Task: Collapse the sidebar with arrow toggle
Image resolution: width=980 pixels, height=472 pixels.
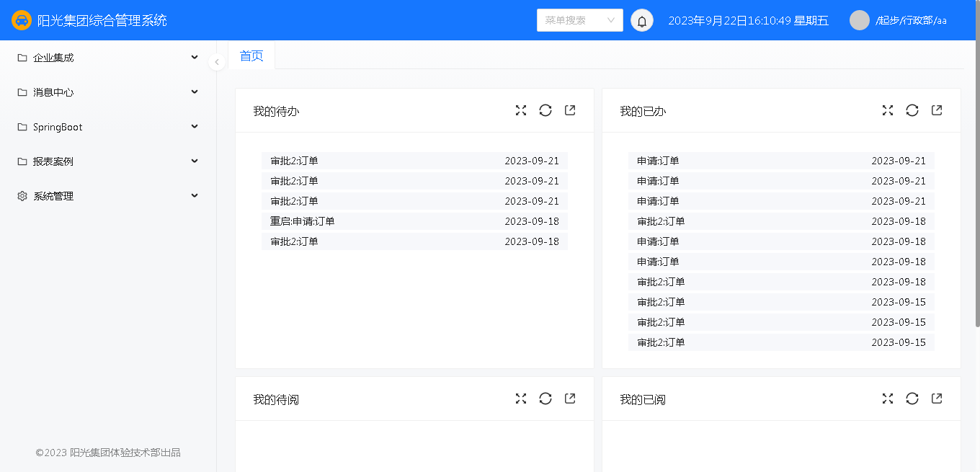Action: coord(217,62)
